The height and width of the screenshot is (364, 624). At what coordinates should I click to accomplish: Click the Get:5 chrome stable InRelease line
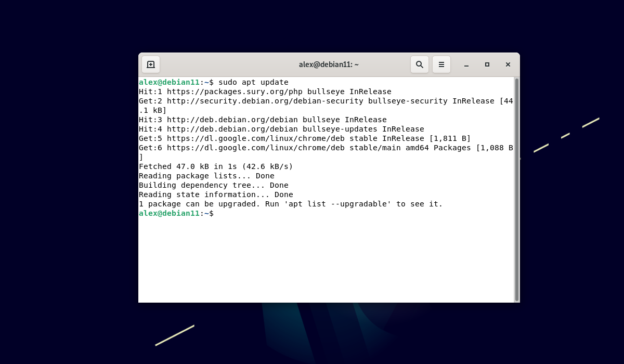click(x=305, y=138)
